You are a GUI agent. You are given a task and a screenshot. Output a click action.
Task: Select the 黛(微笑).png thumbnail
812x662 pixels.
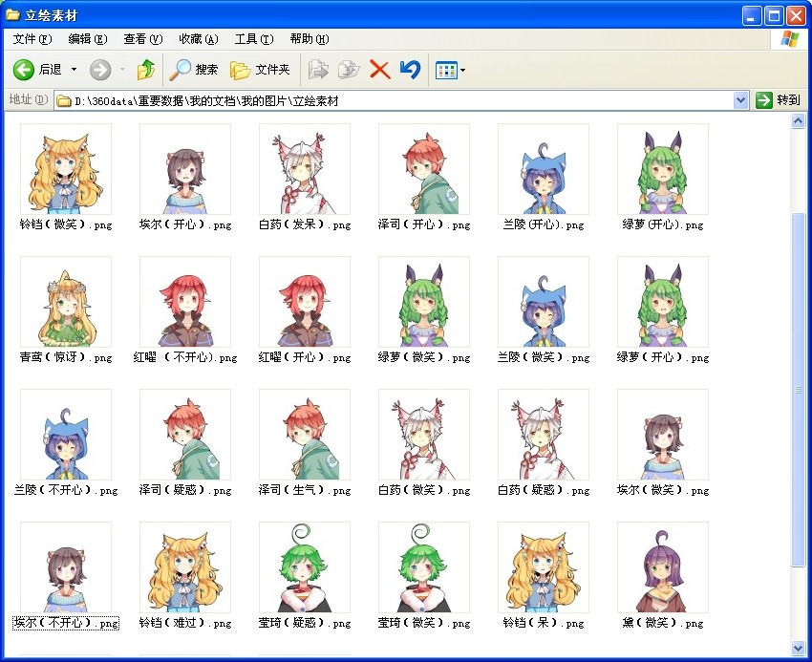pos(663,567)
